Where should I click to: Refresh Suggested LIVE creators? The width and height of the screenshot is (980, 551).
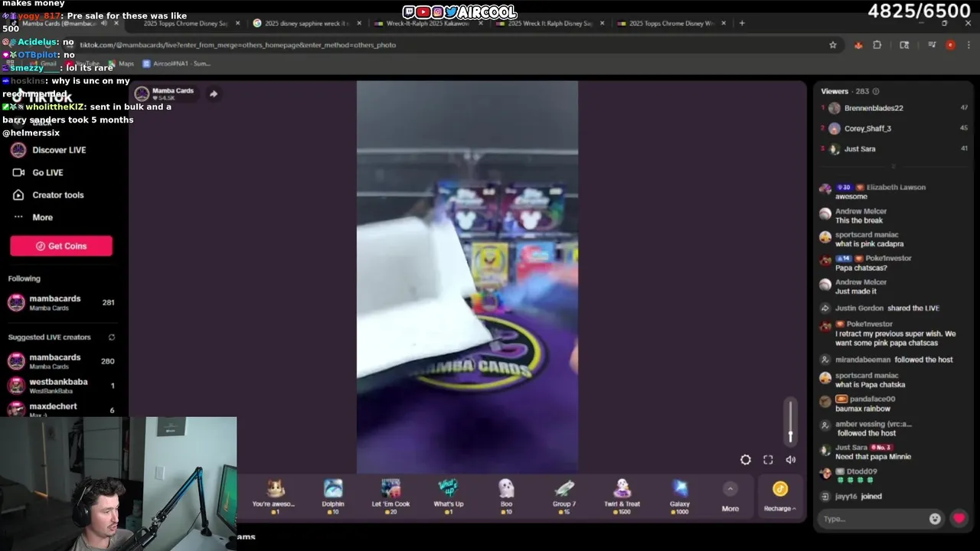112,337
